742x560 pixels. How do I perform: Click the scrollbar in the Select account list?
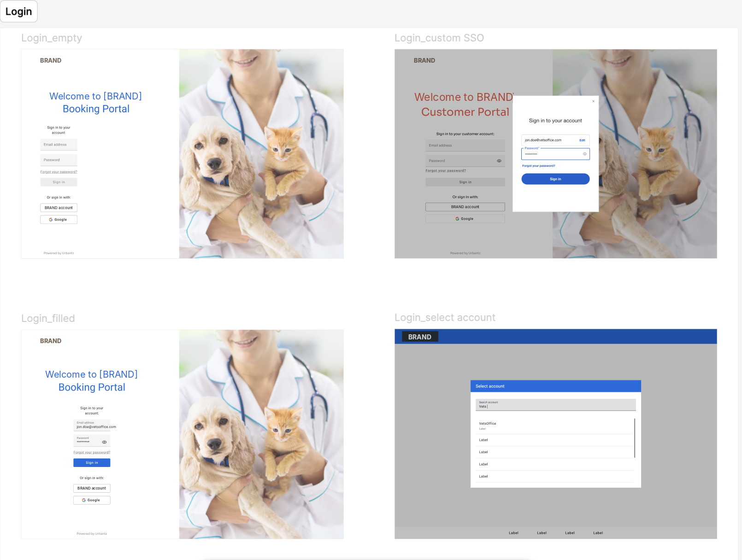[x=635, y=438]
